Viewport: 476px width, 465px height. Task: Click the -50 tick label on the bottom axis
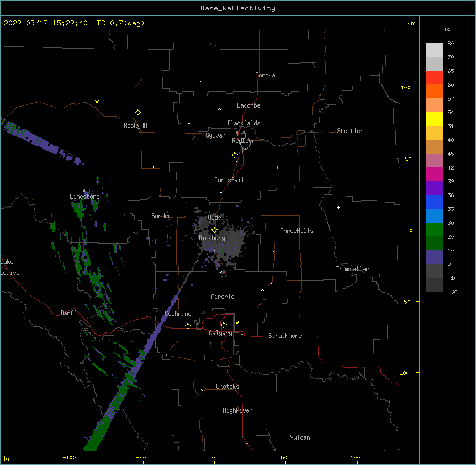tap(141, 457)
